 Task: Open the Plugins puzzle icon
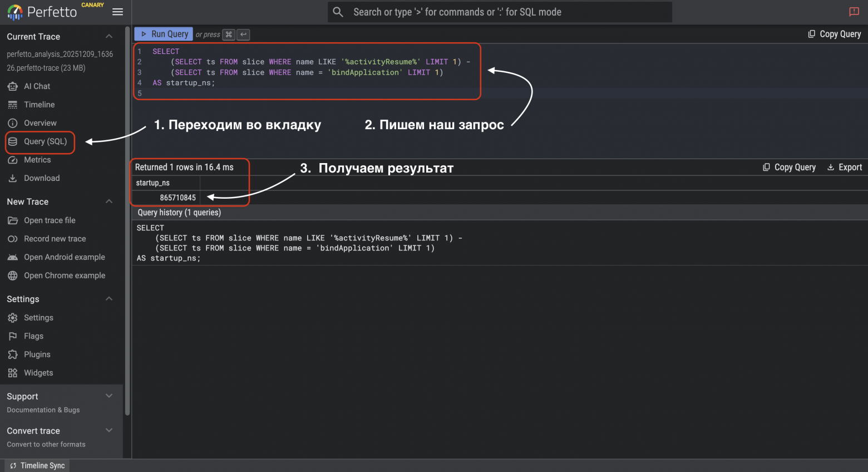click(13, 355)
